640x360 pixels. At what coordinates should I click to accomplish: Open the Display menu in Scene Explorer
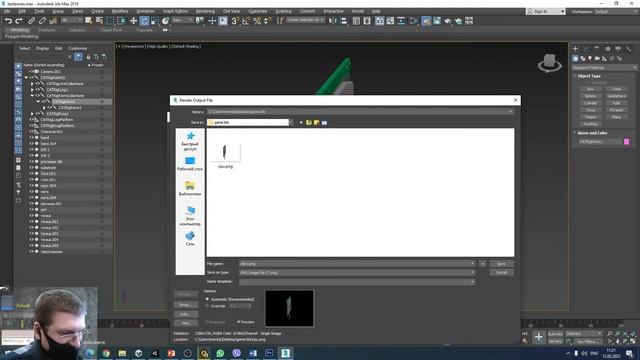coord(42,48)
